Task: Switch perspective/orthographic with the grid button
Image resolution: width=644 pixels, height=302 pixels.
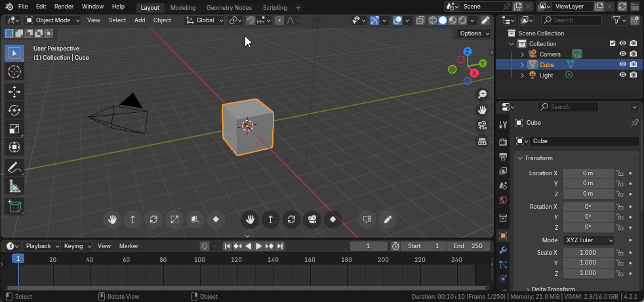Action: 482,141
